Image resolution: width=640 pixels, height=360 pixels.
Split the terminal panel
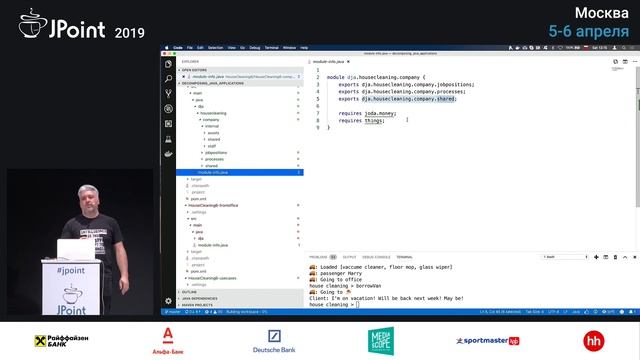[606, 257]
